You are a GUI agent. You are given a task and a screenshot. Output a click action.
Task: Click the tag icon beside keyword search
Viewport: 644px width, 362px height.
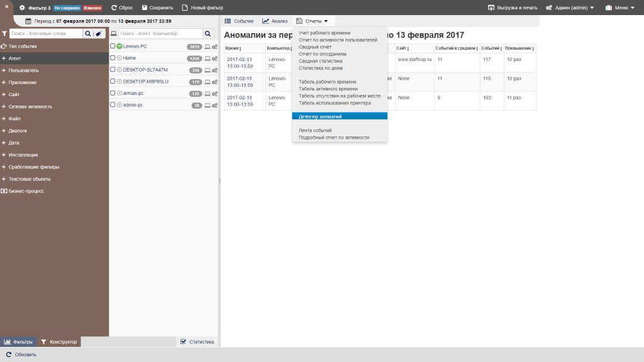tap(98, 33)
